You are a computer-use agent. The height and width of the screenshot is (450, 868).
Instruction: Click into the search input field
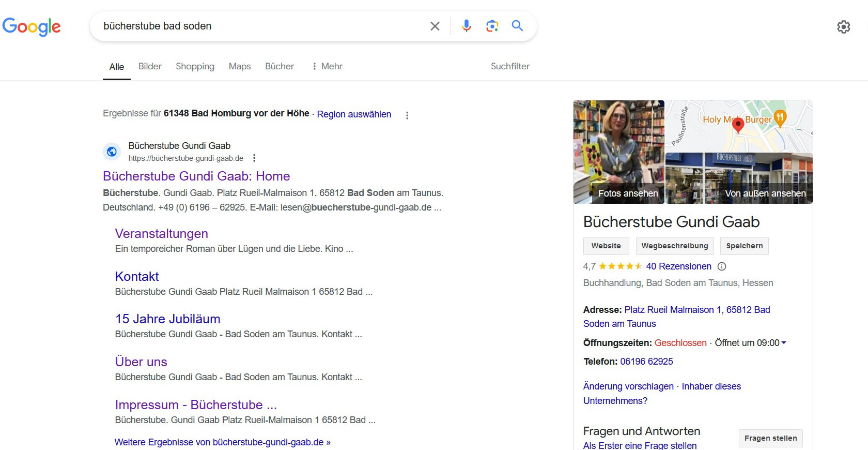click(x=261, y=26)
